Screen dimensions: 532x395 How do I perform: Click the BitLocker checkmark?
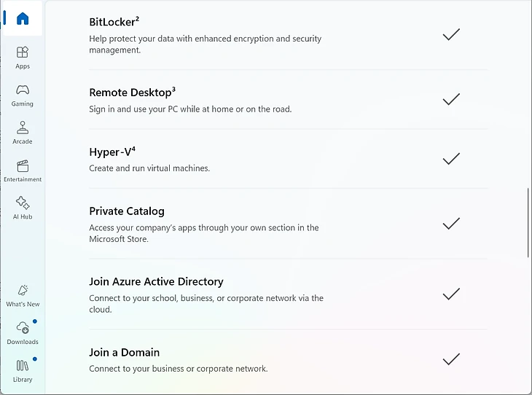(x=451, y=34)
